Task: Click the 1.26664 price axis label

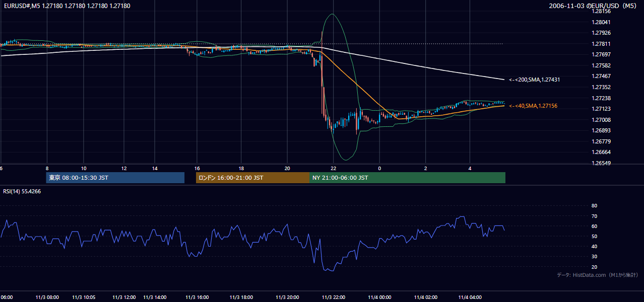Action: [602, 152]
